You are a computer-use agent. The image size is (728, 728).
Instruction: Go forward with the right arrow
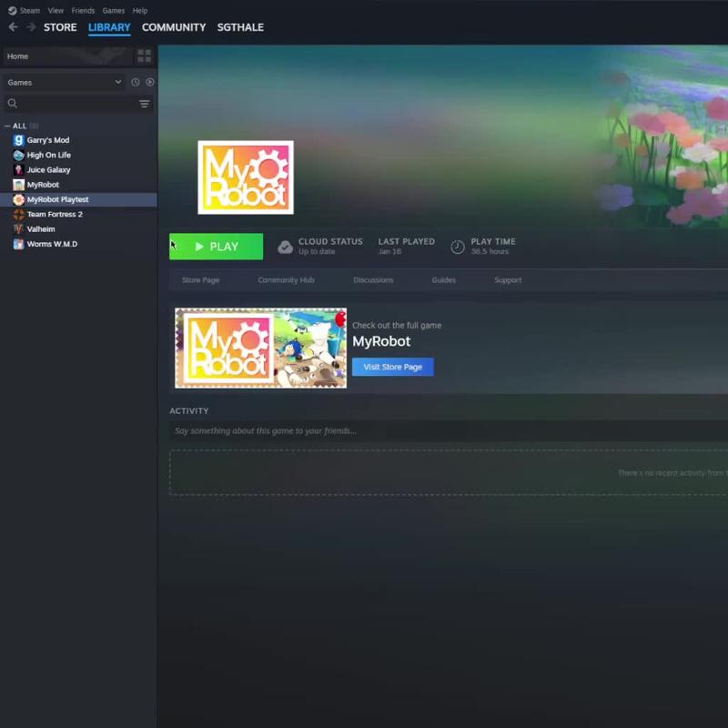[x=31, y=27]
